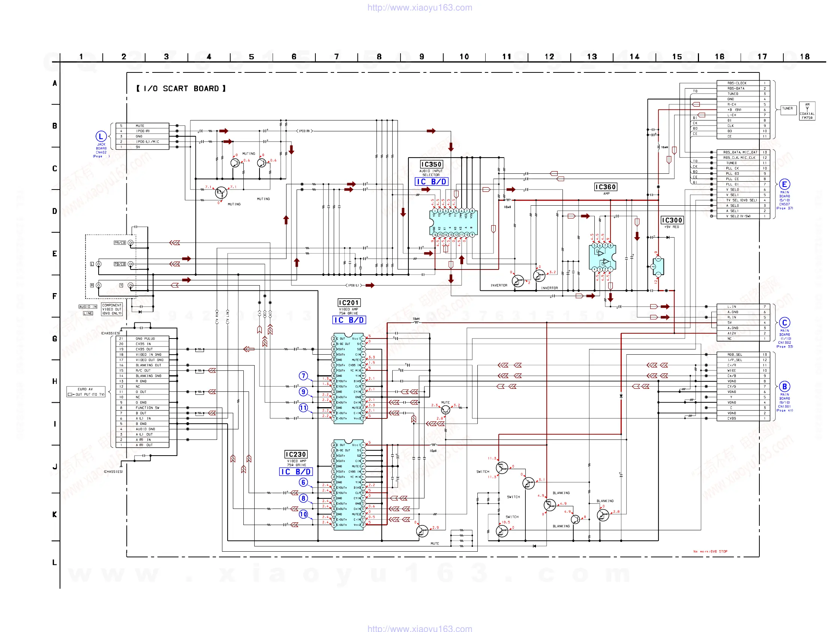The height and width of the screenshot is (632, 840).
Task: Click circled waveform marker 7
Action: 303,376
